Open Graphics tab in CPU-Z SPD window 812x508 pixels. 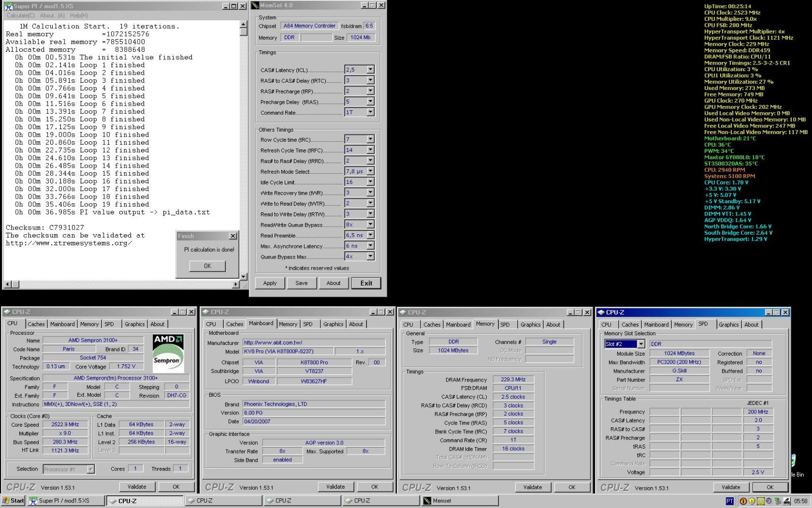[728, 325]
